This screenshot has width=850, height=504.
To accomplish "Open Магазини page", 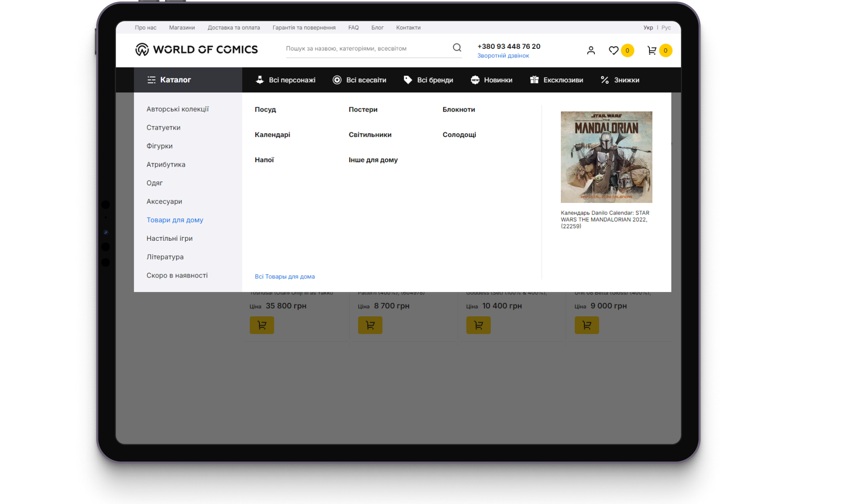I will (x=182, y=28).
